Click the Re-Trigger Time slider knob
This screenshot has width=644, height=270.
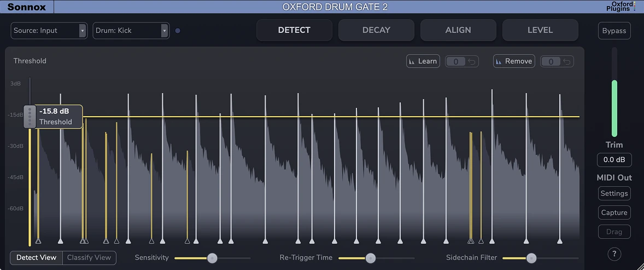tap(371, 258)
